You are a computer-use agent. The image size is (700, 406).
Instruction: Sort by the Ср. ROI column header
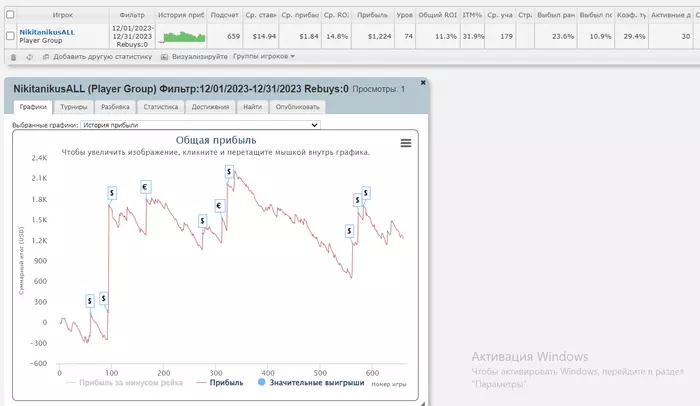point(336,15)
